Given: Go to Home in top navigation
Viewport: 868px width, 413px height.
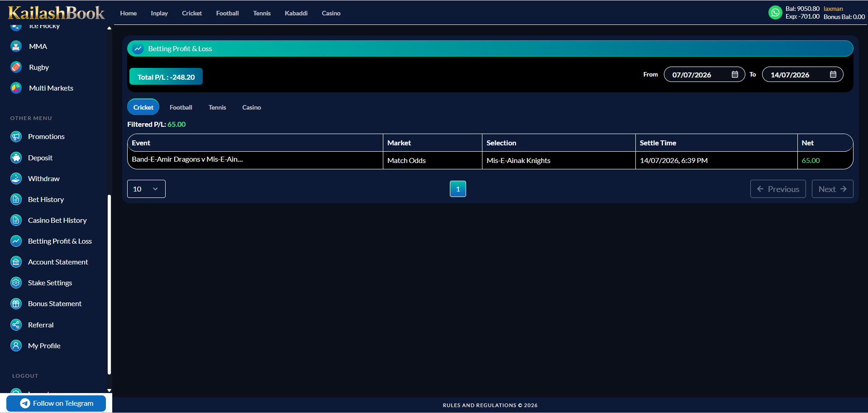Looking at the screenshot, I should (129, 13).
